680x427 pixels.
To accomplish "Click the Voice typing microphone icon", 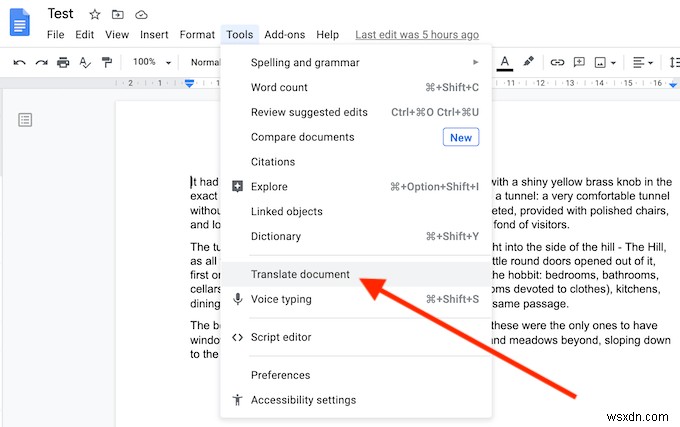I will click(237, 299).
